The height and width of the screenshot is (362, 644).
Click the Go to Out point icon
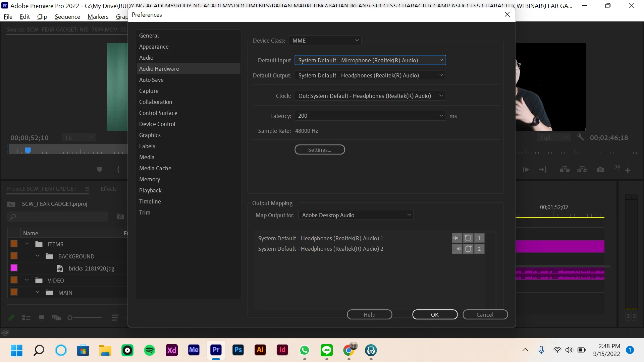point(543,170)
